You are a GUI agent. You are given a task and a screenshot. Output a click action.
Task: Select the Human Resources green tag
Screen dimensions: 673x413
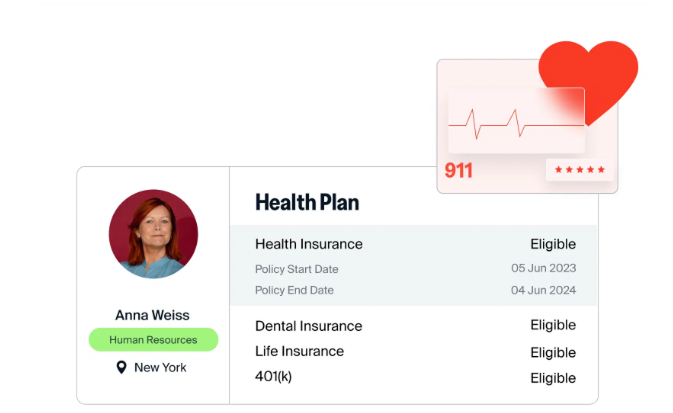[x=153, y=340]
